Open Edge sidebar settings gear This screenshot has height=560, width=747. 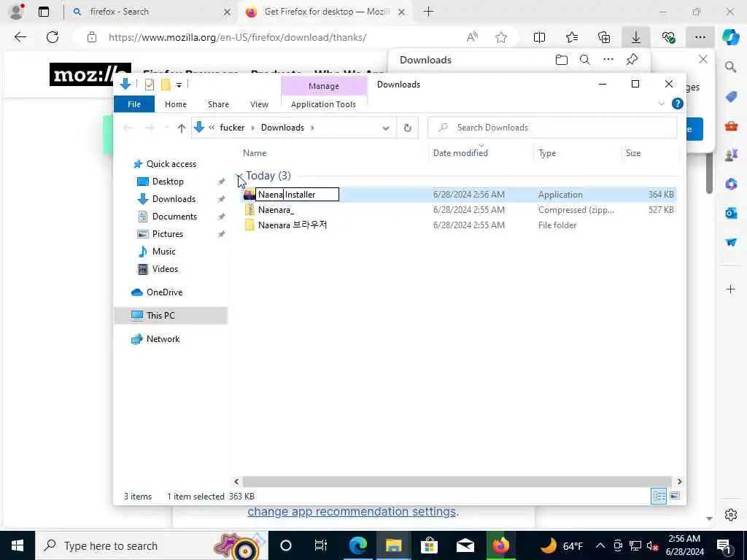[731, 515]
